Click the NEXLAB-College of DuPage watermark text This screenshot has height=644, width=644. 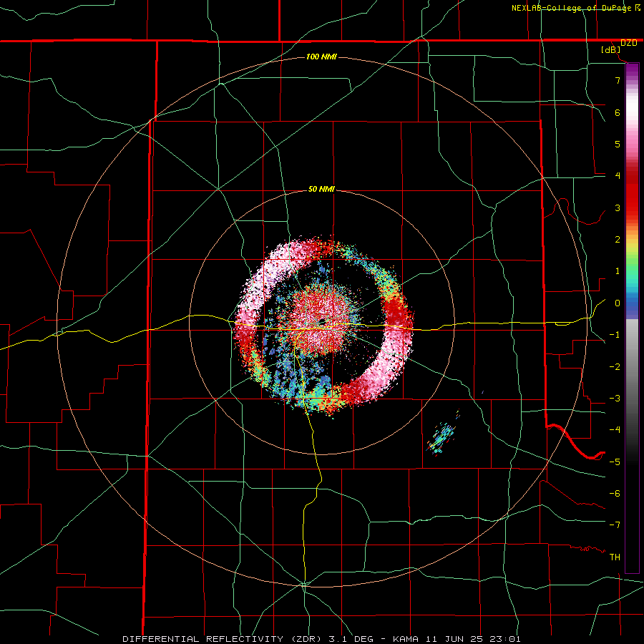click(x=572, y=8)
